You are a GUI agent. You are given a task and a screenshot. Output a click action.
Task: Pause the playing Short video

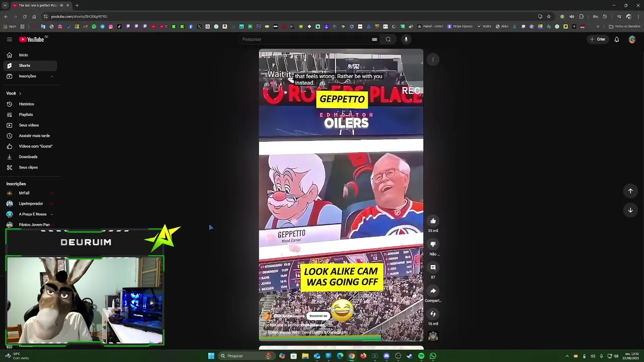(341, 196)
